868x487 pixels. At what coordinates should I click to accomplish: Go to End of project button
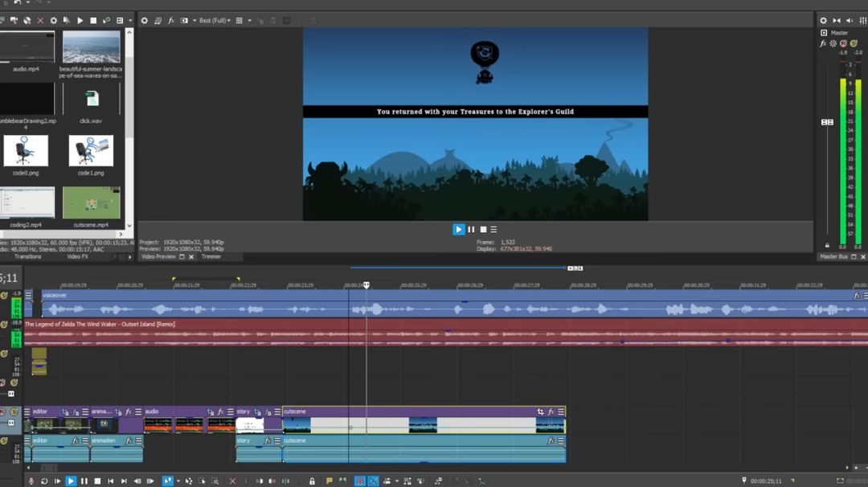tap(124, 481)
